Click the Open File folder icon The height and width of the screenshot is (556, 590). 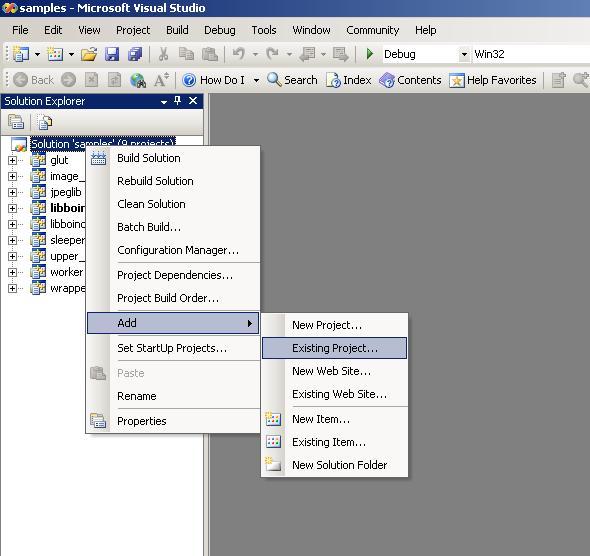pyautogui.click(x=89, y=54)
